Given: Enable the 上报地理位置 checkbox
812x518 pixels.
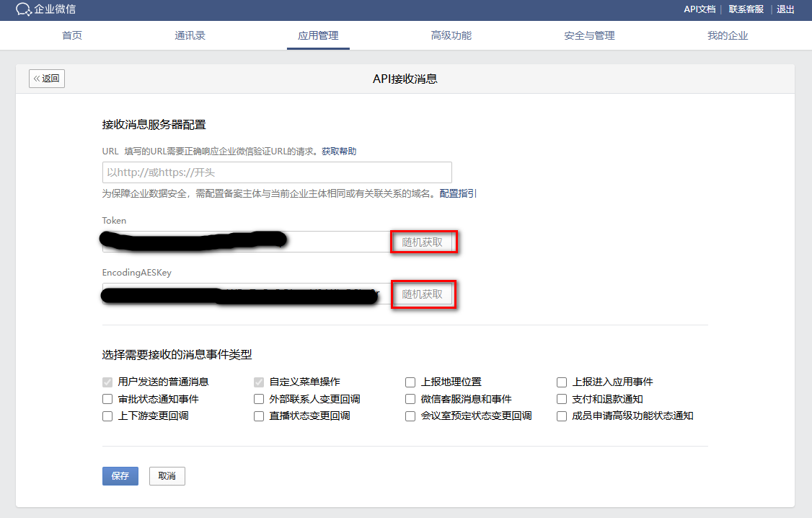Looking at the screenshot, I should tap(410, 382).
